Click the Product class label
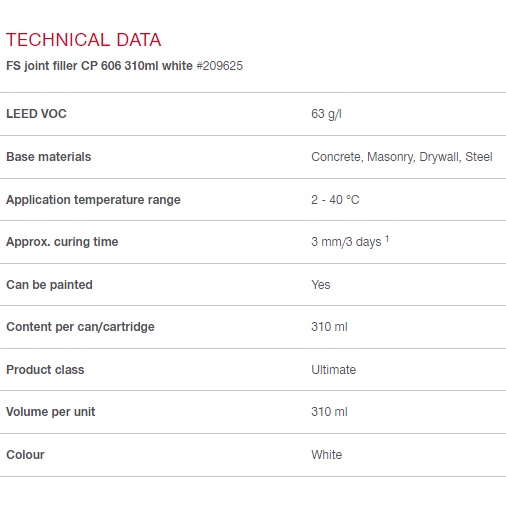The width and height of the screenshot is (506, 506). pos(45,370)
